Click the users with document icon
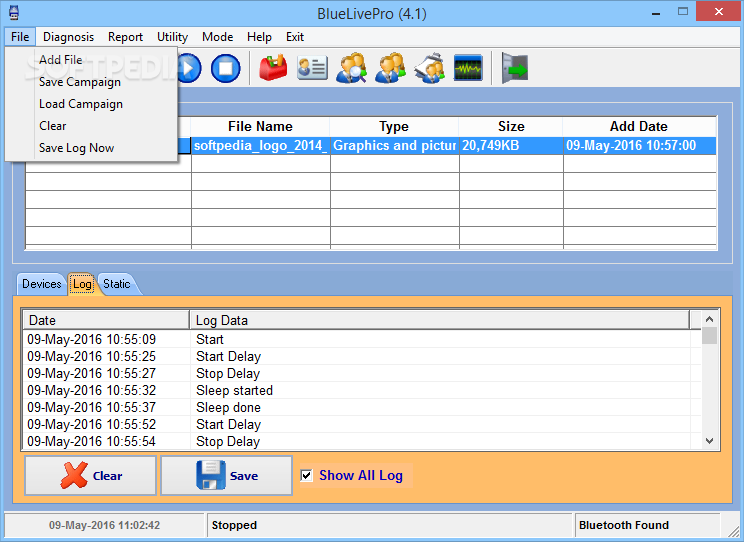 tap(429, 68)
